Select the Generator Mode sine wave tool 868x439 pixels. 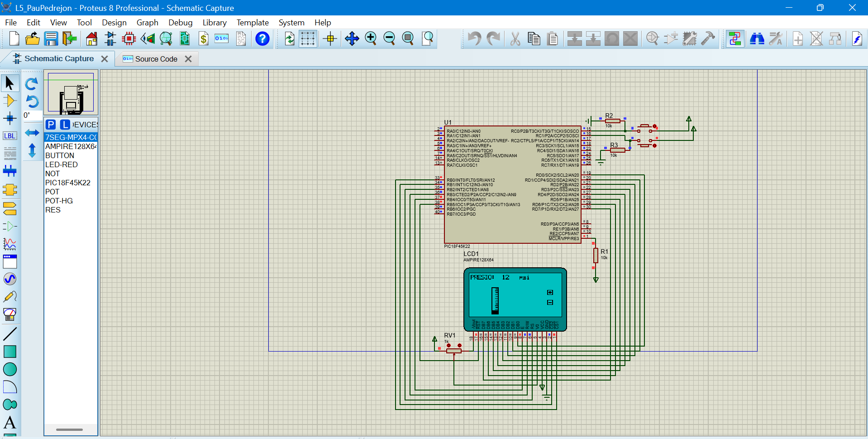[x=10, y=279]
